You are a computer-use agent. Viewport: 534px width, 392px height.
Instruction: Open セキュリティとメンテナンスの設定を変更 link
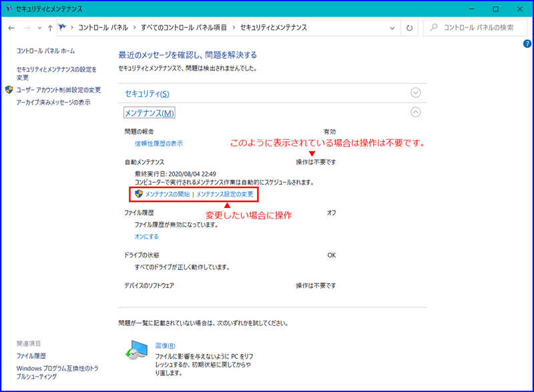pos(57,73)
